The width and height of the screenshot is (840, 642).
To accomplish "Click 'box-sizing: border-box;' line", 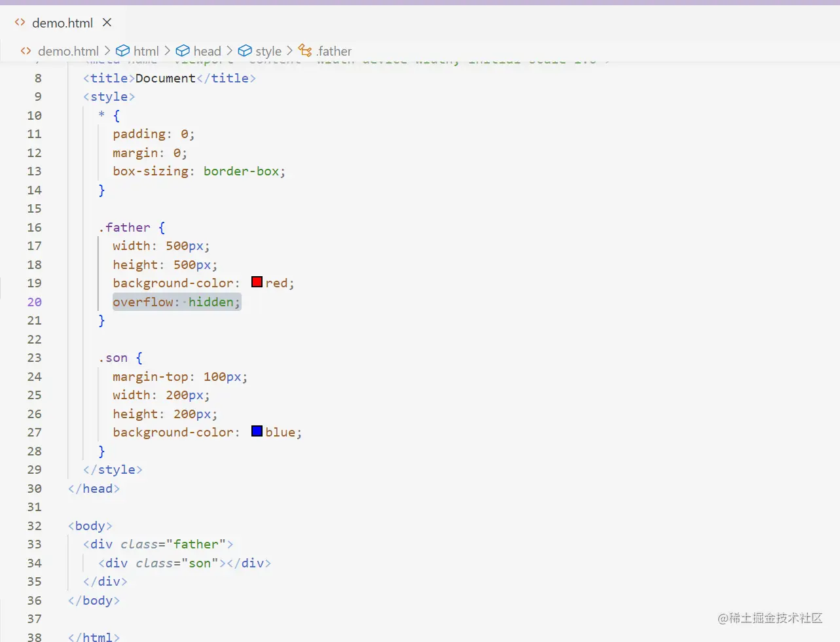I will [x=199, y=171].
